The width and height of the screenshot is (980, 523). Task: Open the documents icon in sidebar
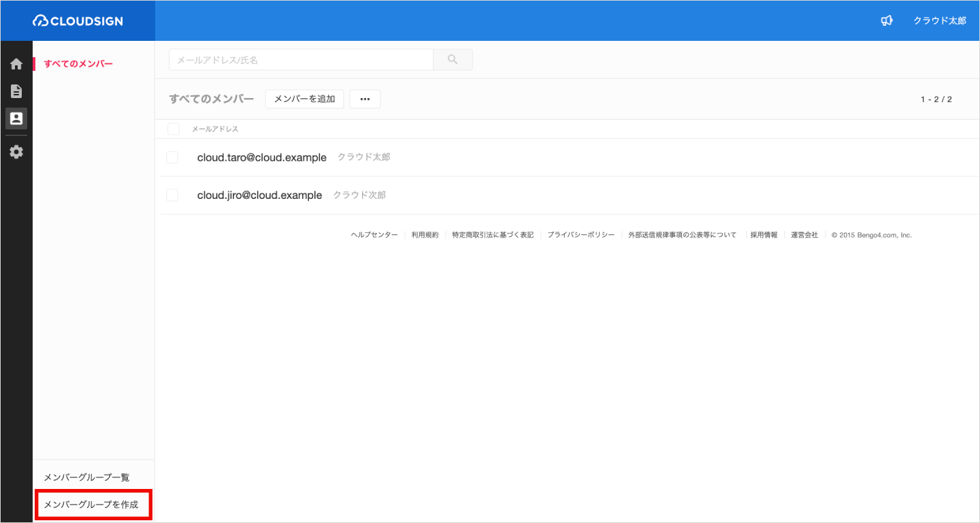click(x=16, y=91)
